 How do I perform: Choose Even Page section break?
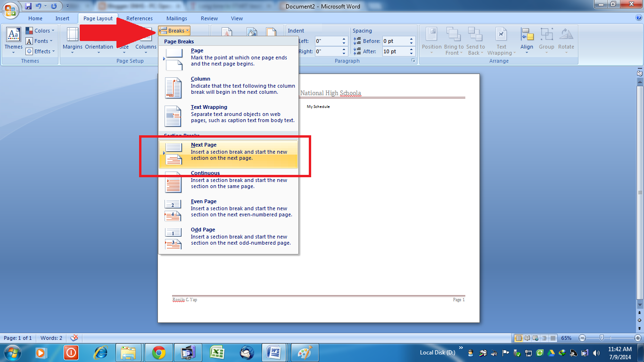(229, 211)
